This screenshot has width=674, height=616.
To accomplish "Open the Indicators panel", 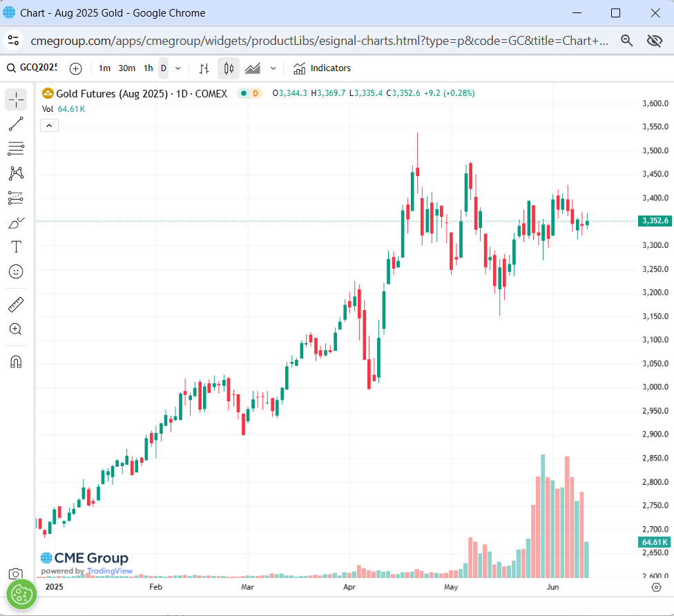I will tap(322, 68).
